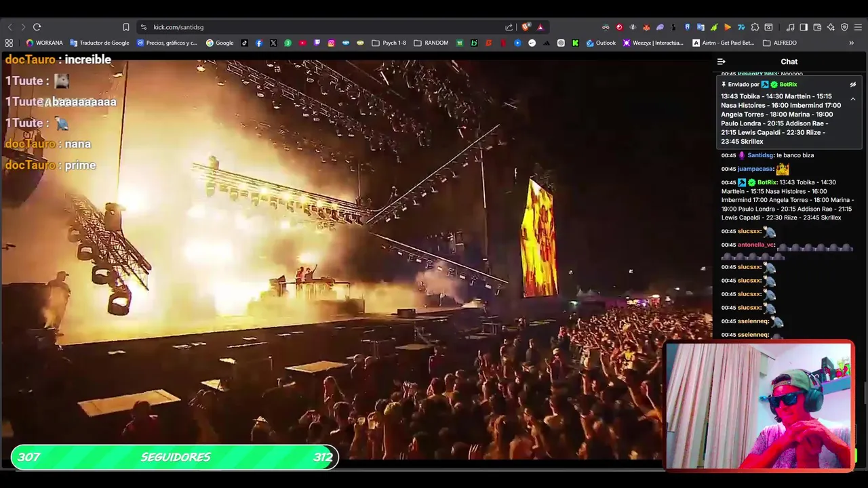
Task: Open the Netflix bookmark icon
Action: click(x=503, y=43)
